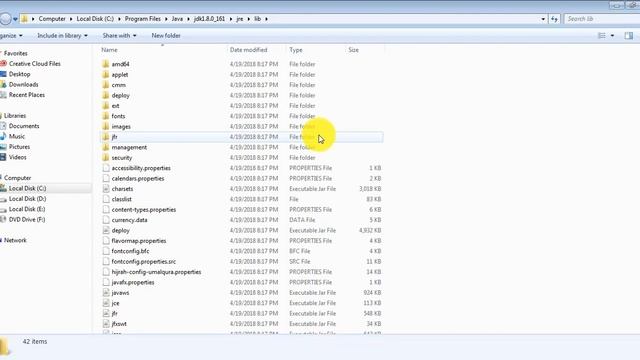This screenshot has height=360, width=640.
Task: Open Desktop in Favorites sidebar
Action: coord(20,74)
